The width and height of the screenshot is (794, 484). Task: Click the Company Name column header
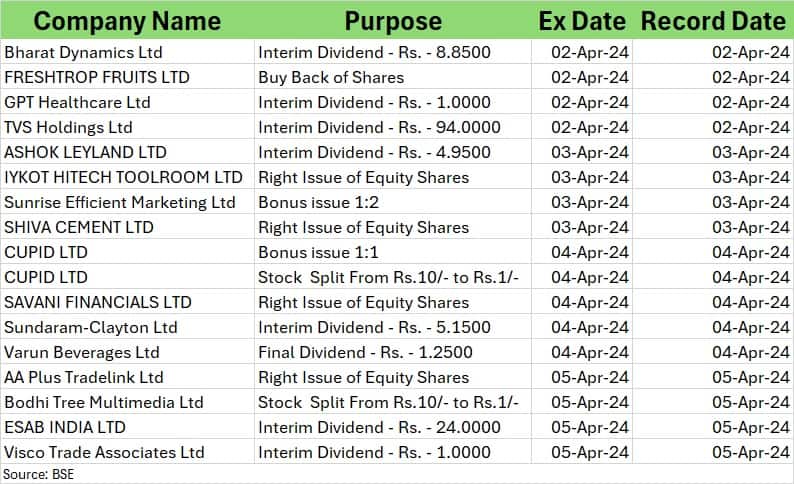point(126,21)
